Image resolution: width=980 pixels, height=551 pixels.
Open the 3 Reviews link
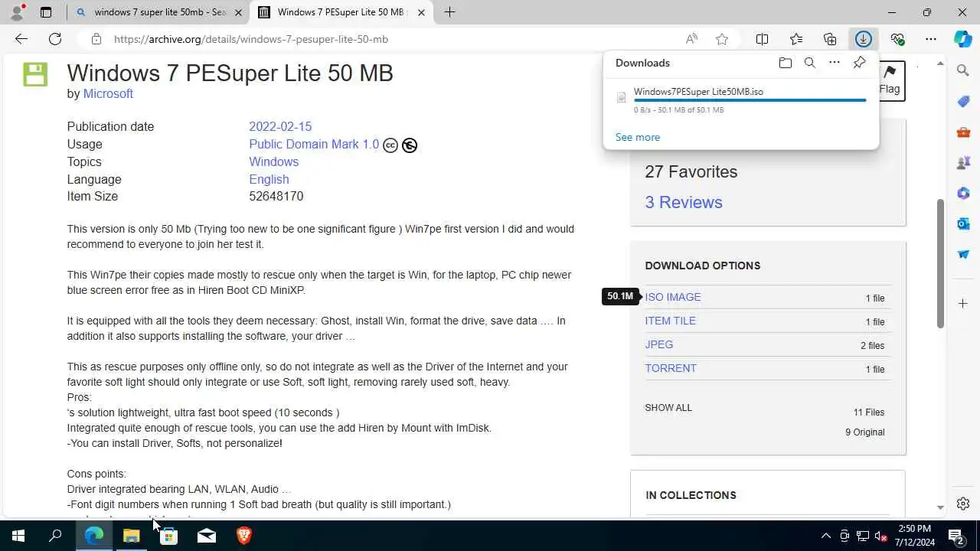tap(684, 202)
